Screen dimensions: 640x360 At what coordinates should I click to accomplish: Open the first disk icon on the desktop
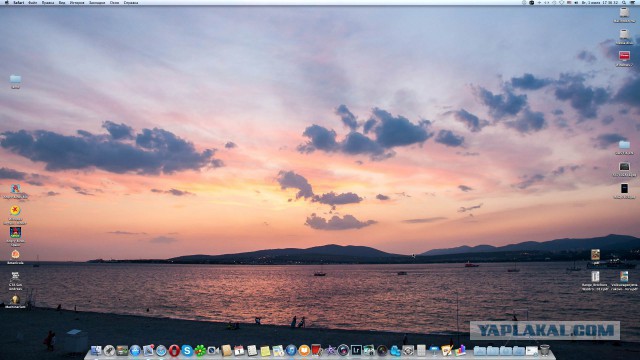[x=624, y=13]
